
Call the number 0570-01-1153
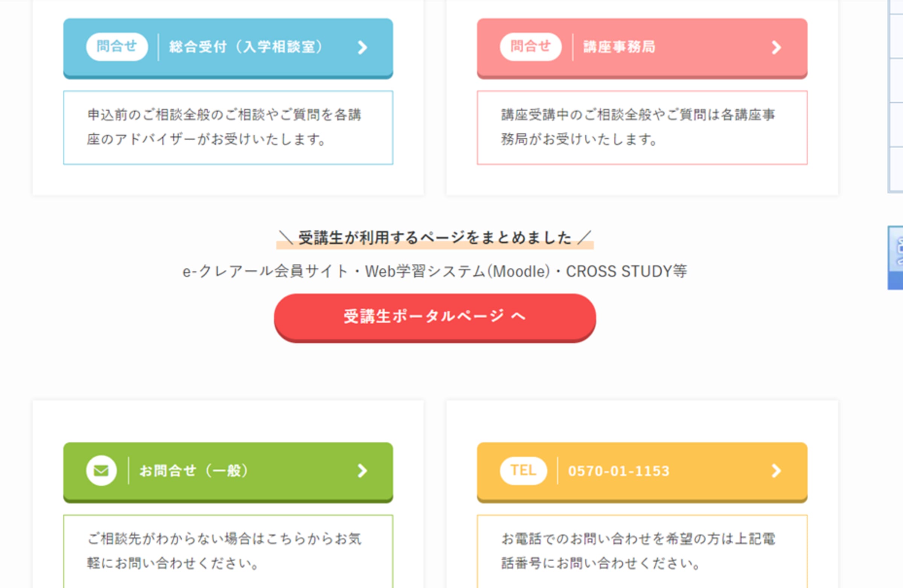click(619, 471)
